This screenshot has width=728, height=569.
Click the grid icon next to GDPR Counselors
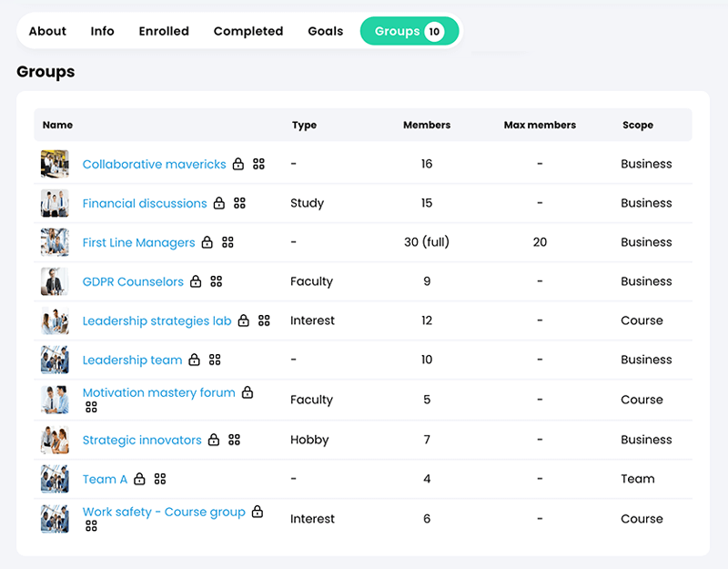pos(217,281)
